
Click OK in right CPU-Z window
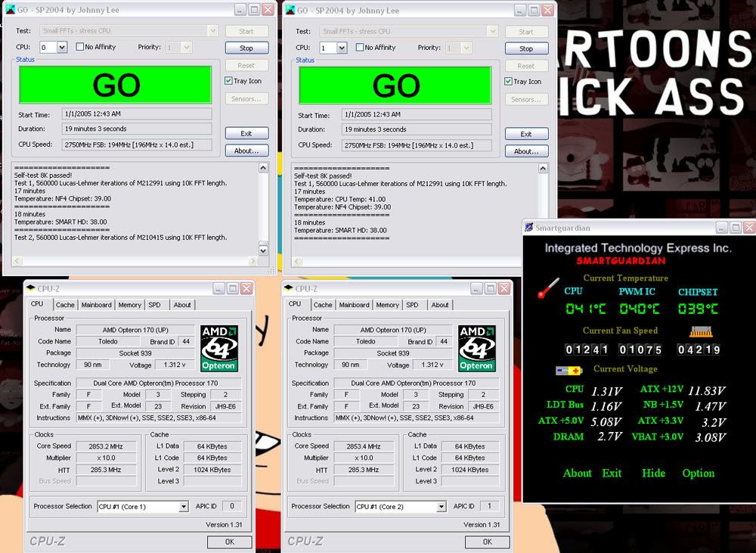pos(488,542)
